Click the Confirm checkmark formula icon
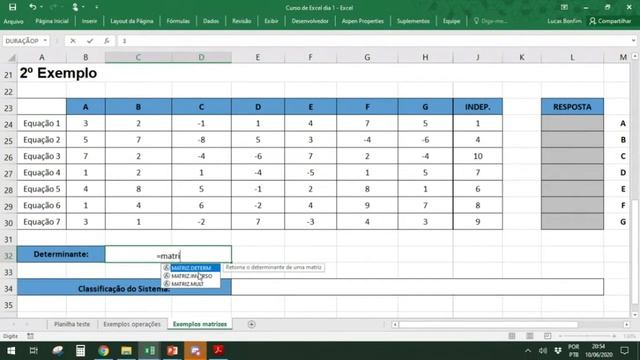Viewport: 640px width, 360px height. 90,41
